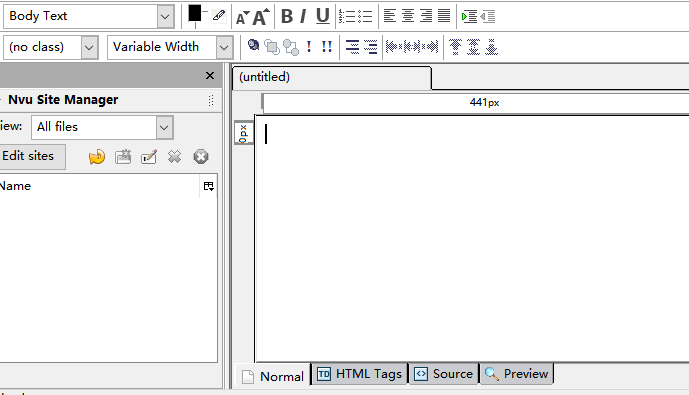The height and width of the screenshot is (395, 689).
Task: Toggle single exclamation emphasis
Action: [309, 47]
